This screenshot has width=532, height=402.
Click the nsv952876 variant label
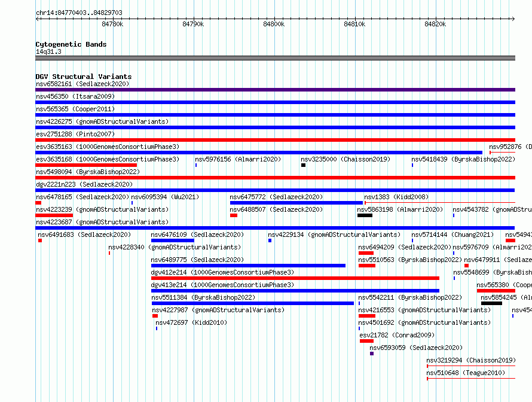tap(510, 147)
